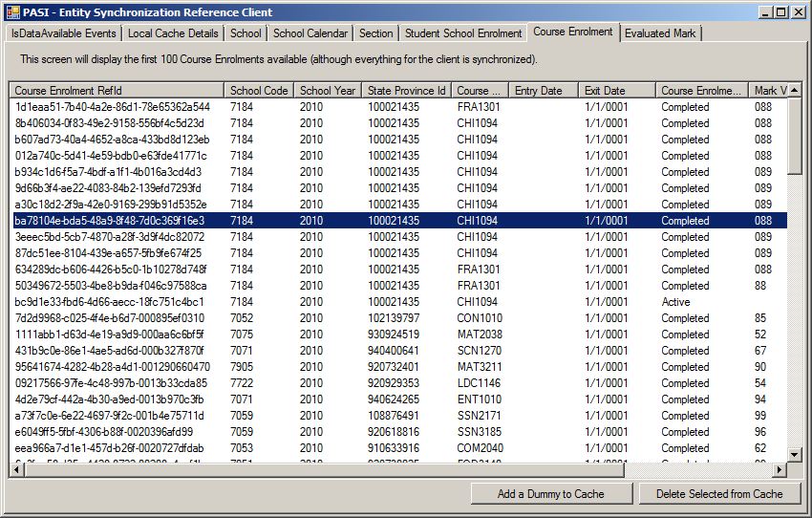Click the State Province Id column header

[x=406, y=91]
